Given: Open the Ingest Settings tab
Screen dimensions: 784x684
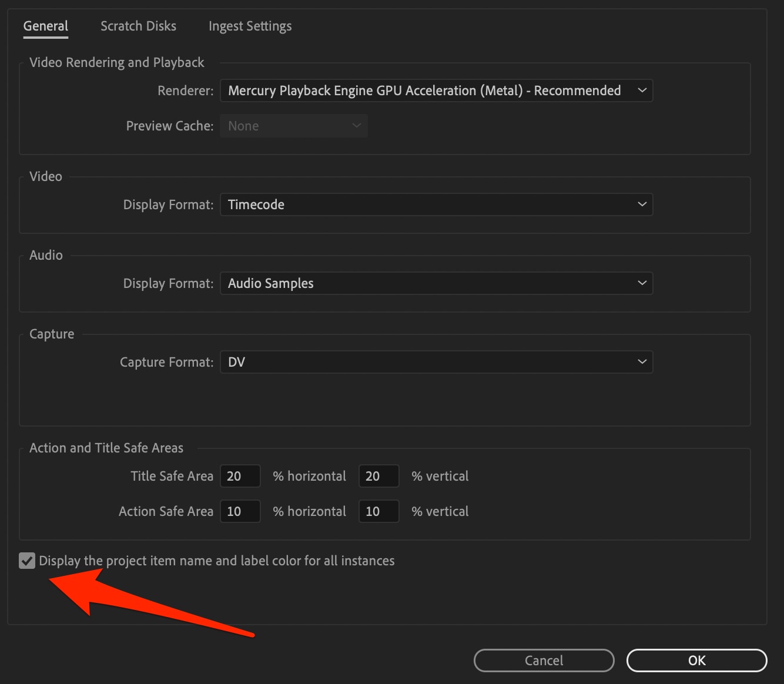Looking at the screenshot, I should click(250, 26).
